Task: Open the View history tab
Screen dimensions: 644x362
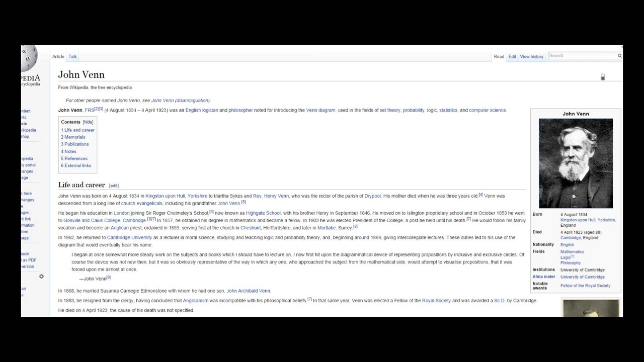Action: (x=532, y=57)
